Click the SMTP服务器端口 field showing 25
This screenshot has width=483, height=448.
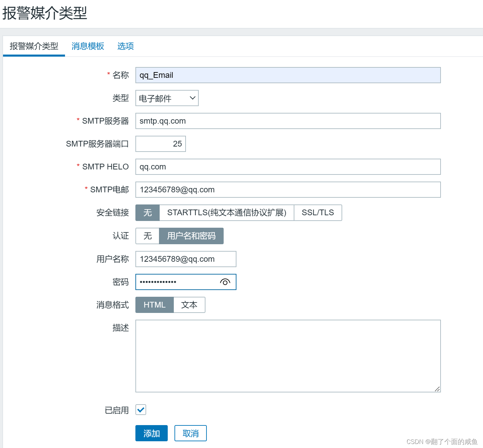click(161, 144)
